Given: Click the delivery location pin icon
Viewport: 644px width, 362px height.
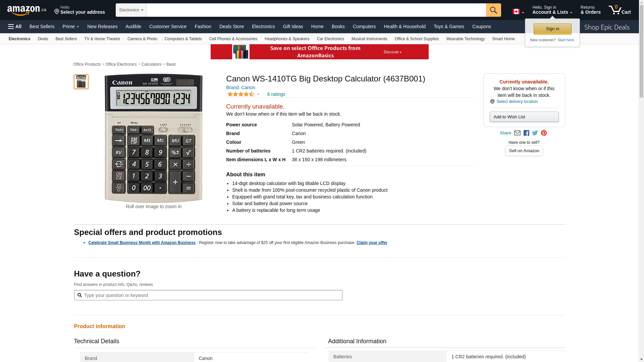Looking at the screenshot, I should (492, 102).
